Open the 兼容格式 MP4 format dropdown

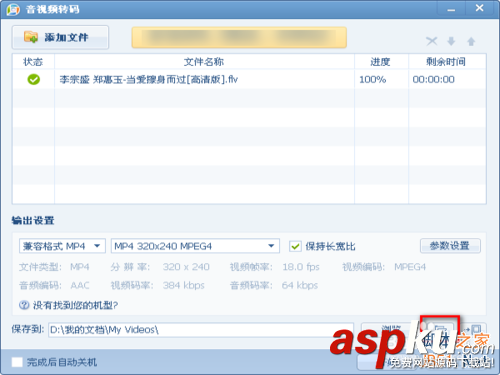(x=62, y=246)
